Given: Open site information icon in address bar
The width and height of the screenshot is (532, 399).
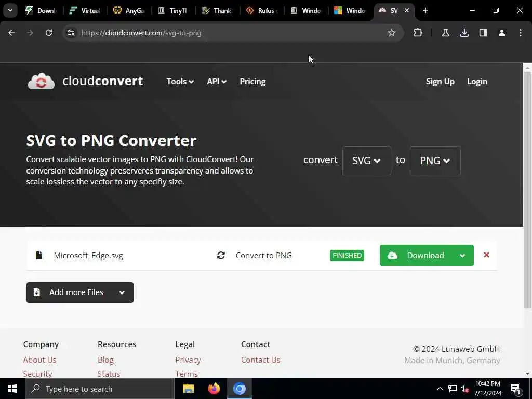Looking at the screenshot, I should point(71,33).
